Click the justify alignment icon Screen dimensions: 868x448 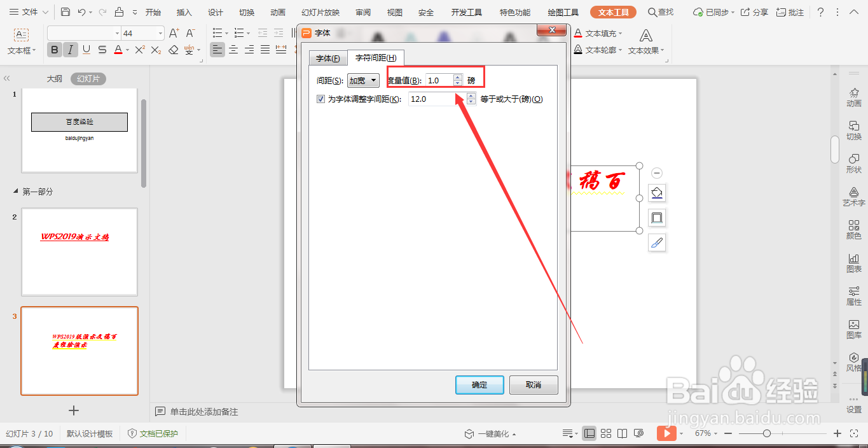coord(265,50)
